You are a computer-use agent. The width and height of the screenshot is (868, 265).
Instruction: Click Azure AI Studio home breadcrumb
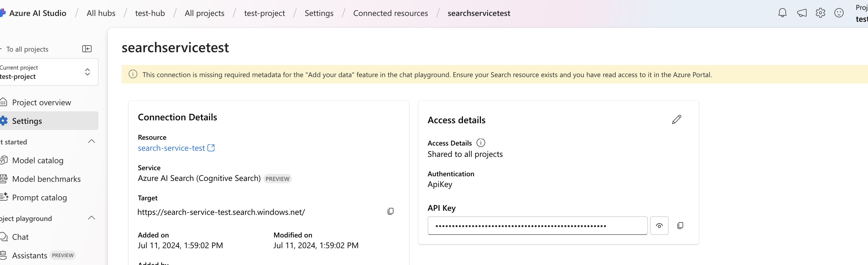(37, 13)
